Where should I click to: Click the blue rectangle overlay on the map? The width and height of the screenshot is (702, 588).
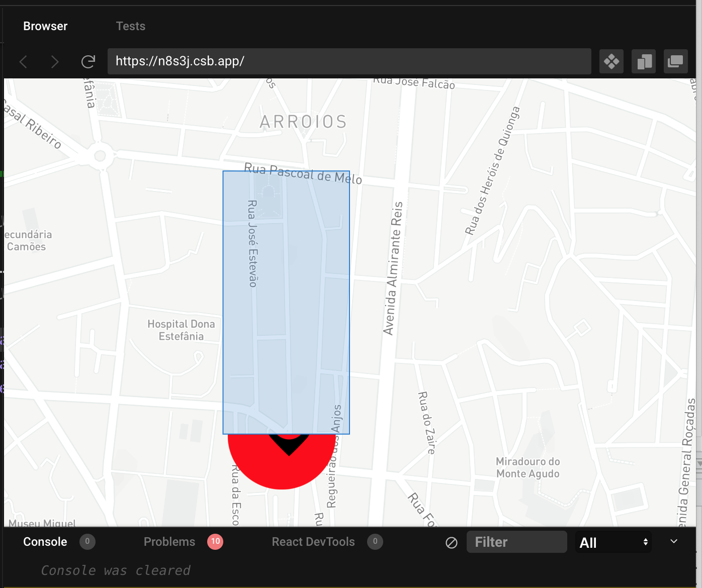coord(286,302)
